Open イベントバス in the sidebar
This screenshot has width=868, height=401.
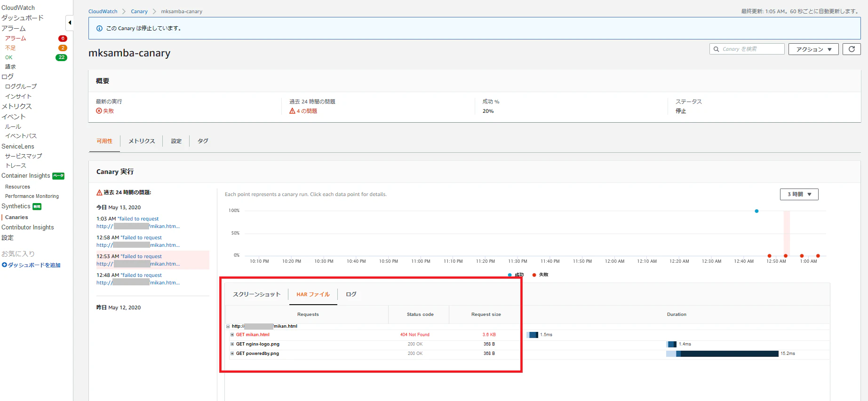point(21,136)
